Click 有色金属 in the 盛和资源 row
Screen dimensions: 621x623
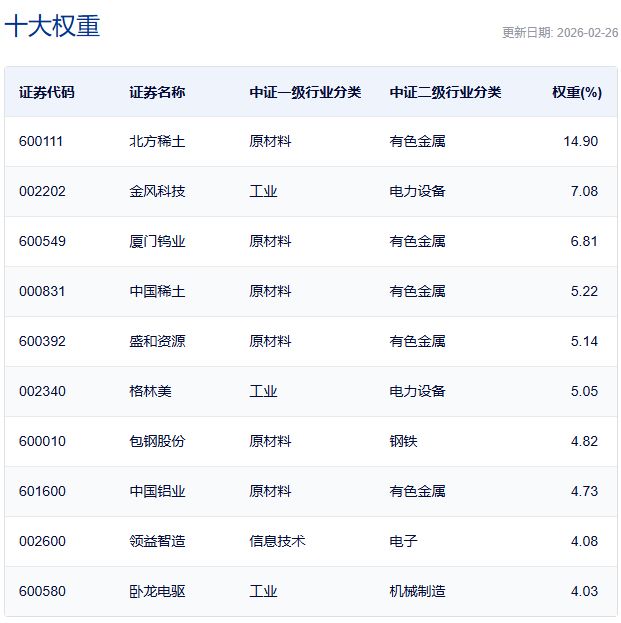coord(417,341)
